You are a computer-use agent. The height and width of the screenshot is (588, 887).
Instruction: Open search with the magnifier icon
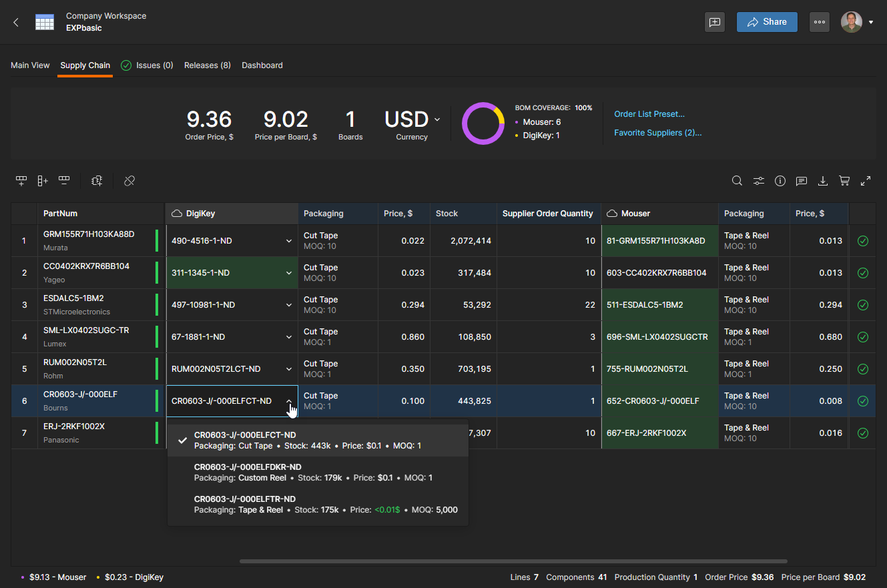click(737, 181)
